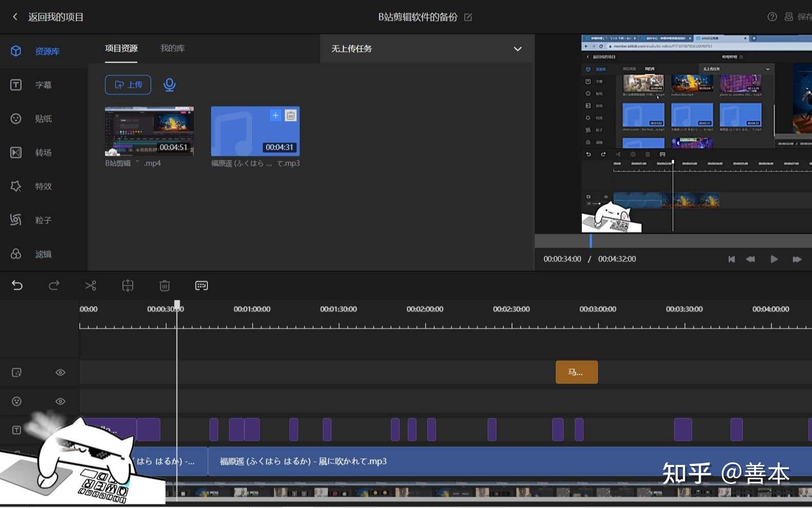Toggle visibility of the sticker track
This screenshot has width=812, height=508.
coord(60,401)
